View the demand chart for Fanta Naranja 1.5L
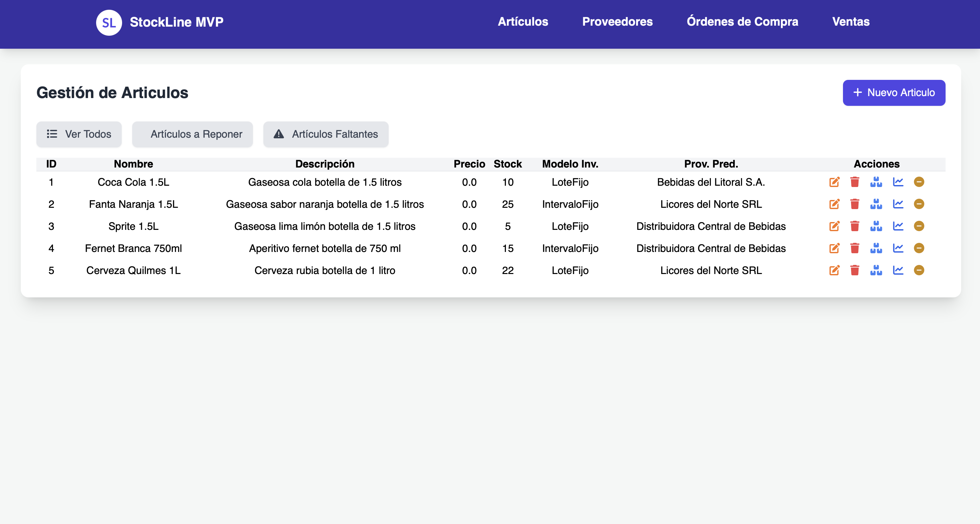980x524 pixels. coord(898,204)
